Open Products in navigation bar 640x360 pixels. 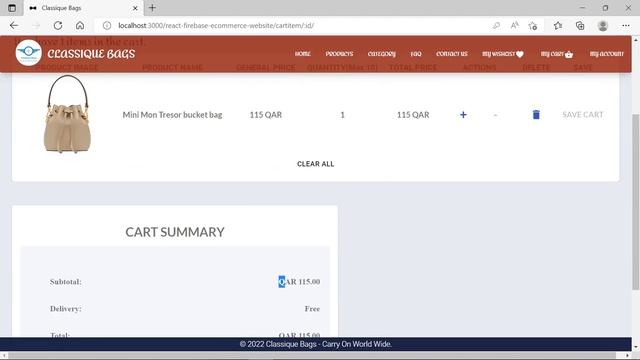tap(339, 53)
